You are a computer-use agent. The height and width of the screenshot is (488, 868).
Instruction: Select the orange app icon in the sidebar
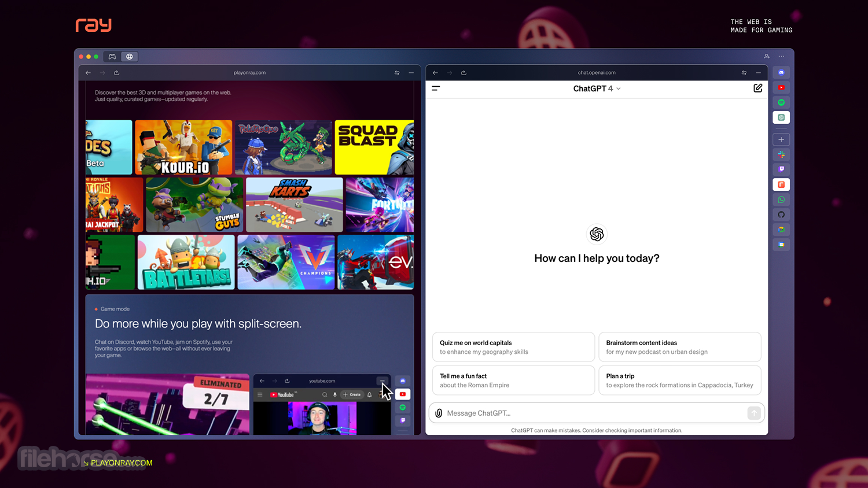[x=781, y=184]
